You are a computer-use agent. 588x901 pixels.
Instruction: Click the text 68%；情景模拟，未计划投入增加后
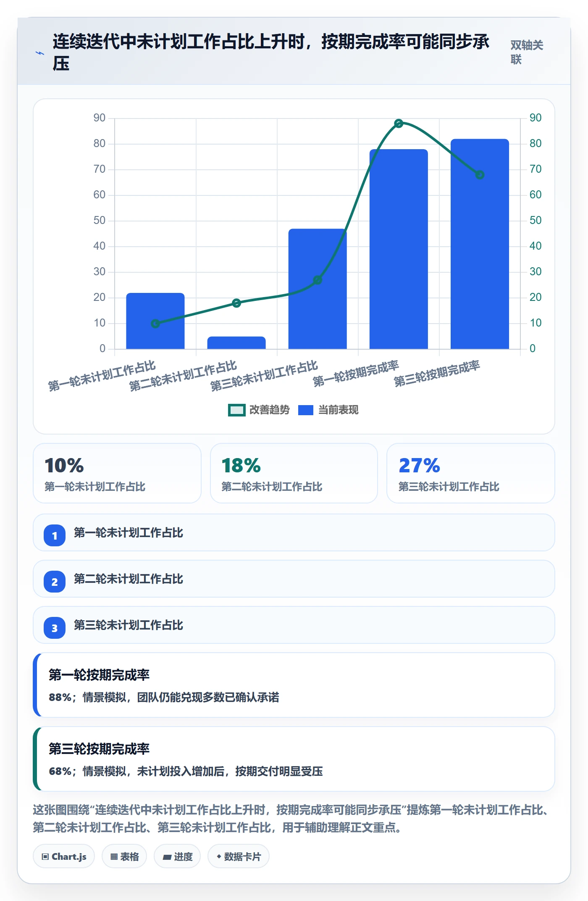[x=186, y=771]
